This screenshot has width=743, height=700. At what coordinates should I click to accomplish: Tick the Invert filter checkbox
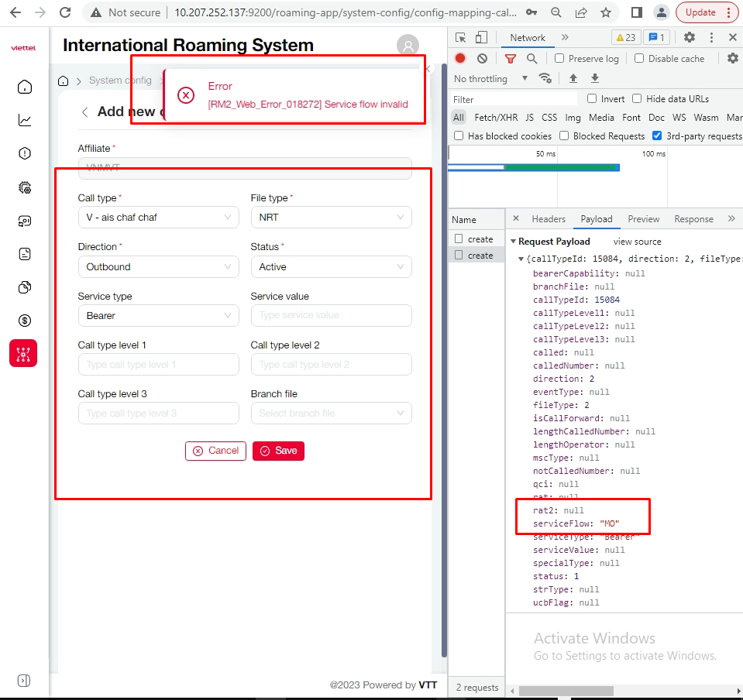[x=592, y=98]
